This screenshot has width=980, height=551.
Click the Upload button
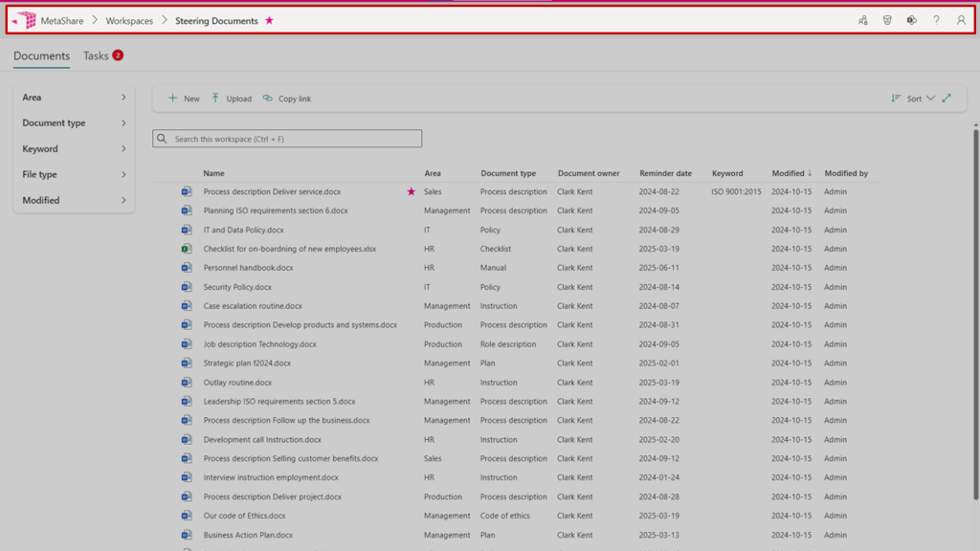point(232,99)
